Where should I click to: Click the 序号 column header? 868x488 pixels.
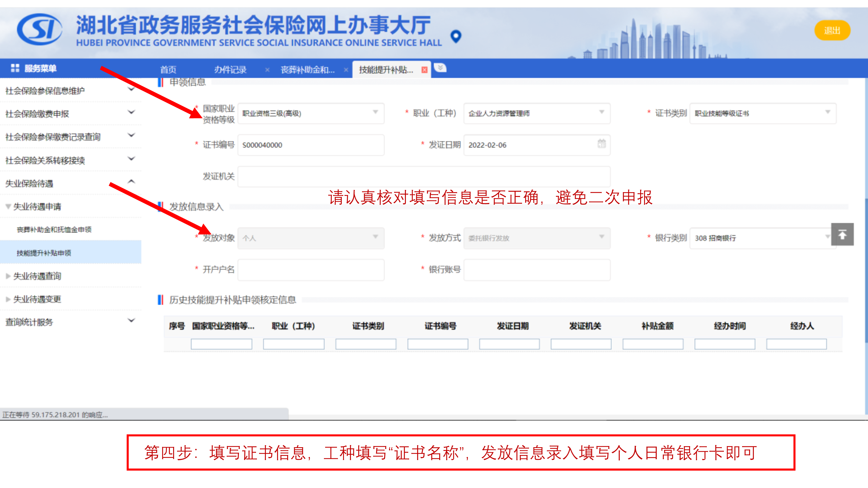click(177, 326)
